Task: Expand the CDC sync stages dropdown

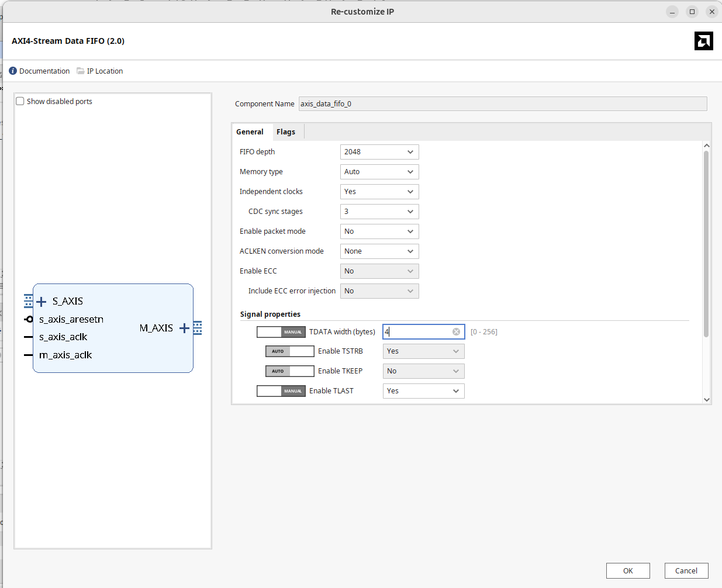Action: tap(379, 212)
